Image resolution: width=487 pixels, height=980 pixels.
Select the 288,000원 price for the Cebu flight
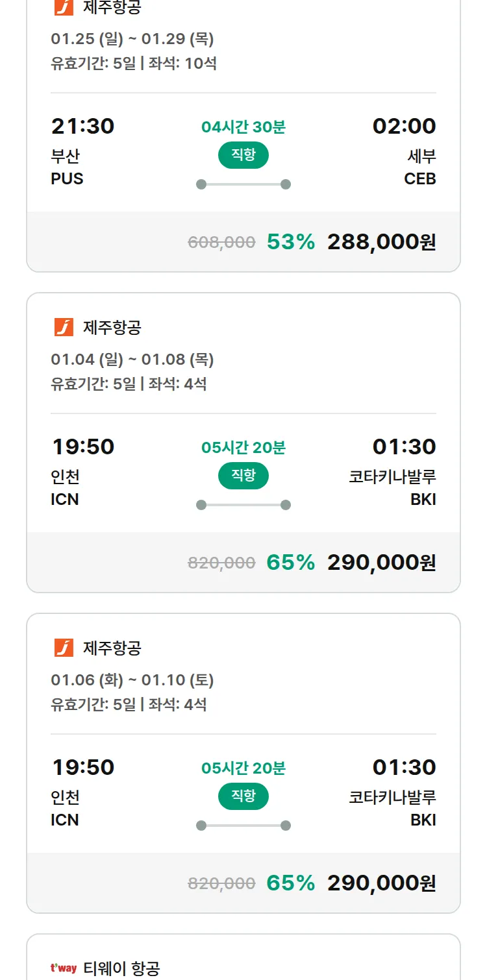[x=381, y=242]
